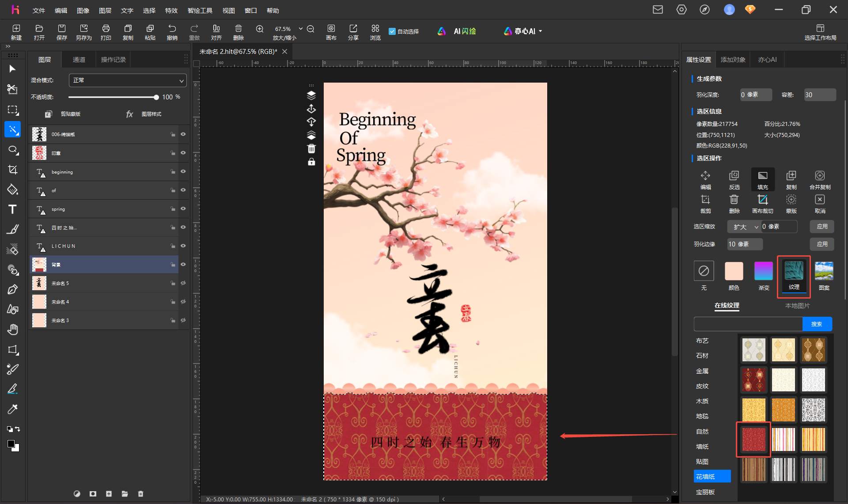Open the 图层 menu
Screen dimensions: 848x504
tap(105, 10)
